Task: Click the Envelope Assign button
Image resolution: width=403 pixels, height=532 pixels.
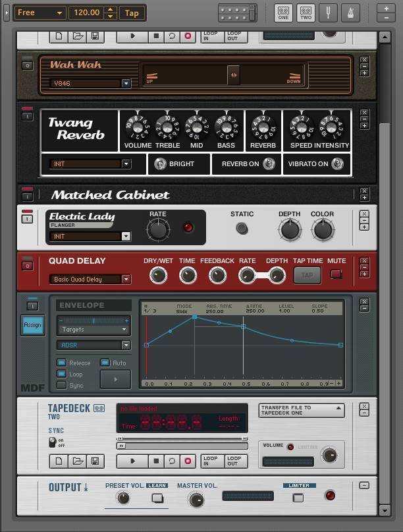Action: 32,325
